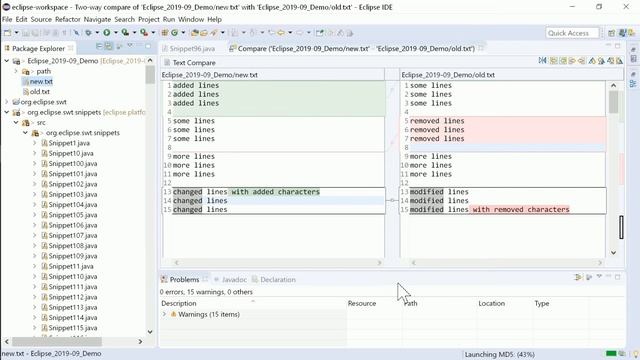Viewport: 640px width, 360px height.
Task: Go to Next Difference in compare toolbar
Action: point(592,61)
